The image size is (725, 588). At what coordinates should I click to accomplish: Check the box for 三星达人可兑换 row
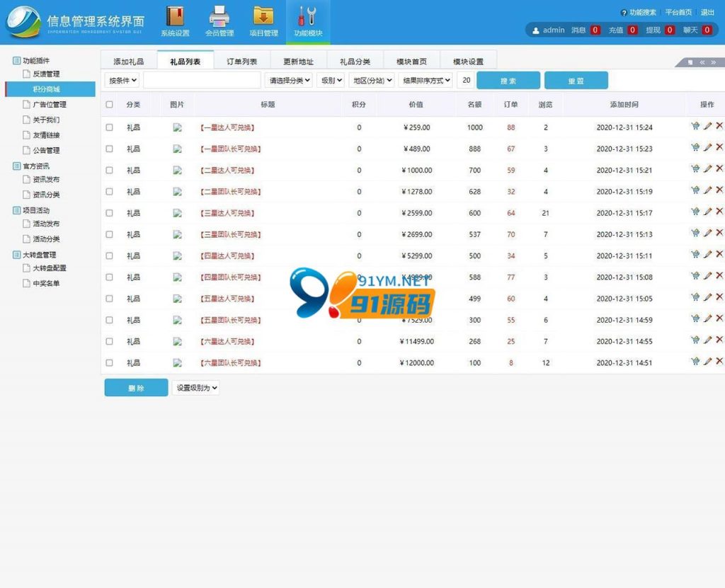[109, 213]
